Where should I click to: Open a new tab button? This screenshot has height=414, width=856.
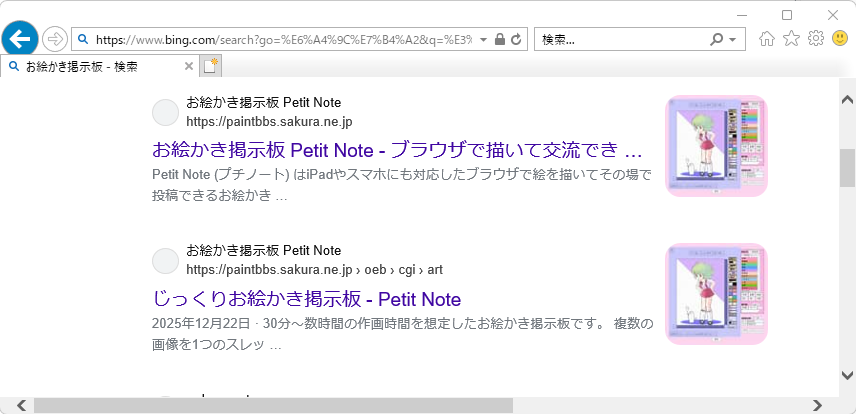tap(211, 66)
